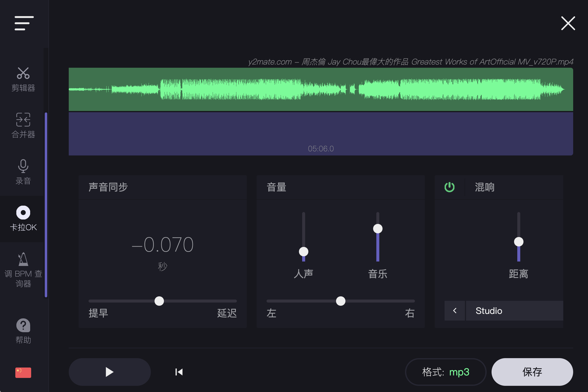The width and height of the screenshot is (588, 392).
Task: Skip back to start of track
Action: [x=179, y=372]
